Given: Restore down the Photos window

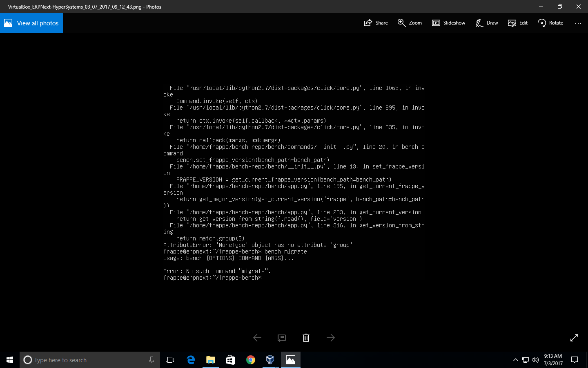Looking at the screenshot, I should (560, 7).
